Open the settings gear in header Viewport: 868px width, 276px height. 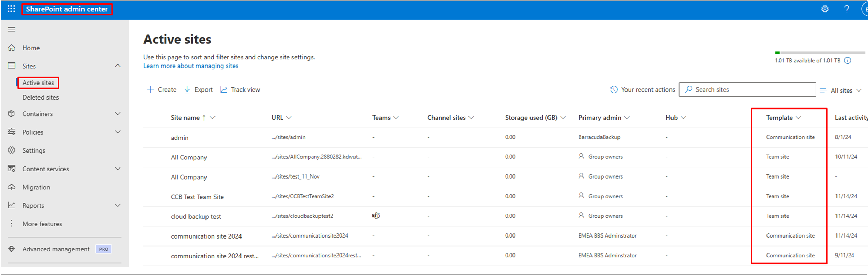point(825,9)
